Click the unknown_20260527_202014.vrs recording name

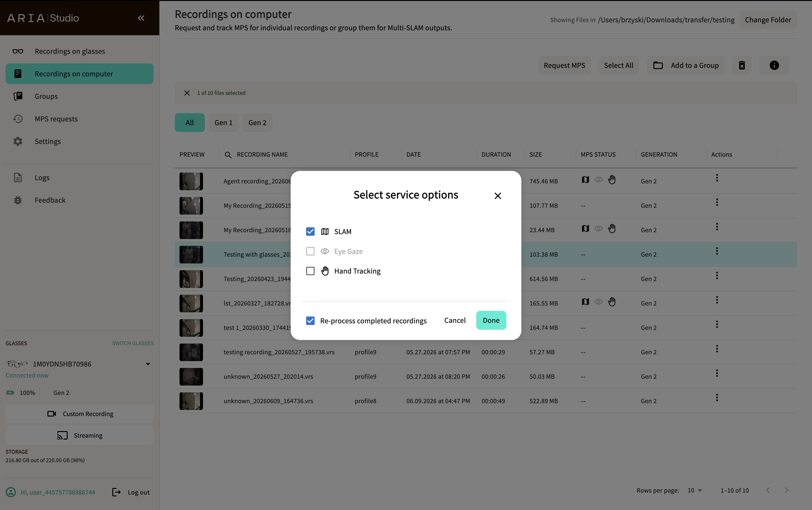[x=268, y=377]
